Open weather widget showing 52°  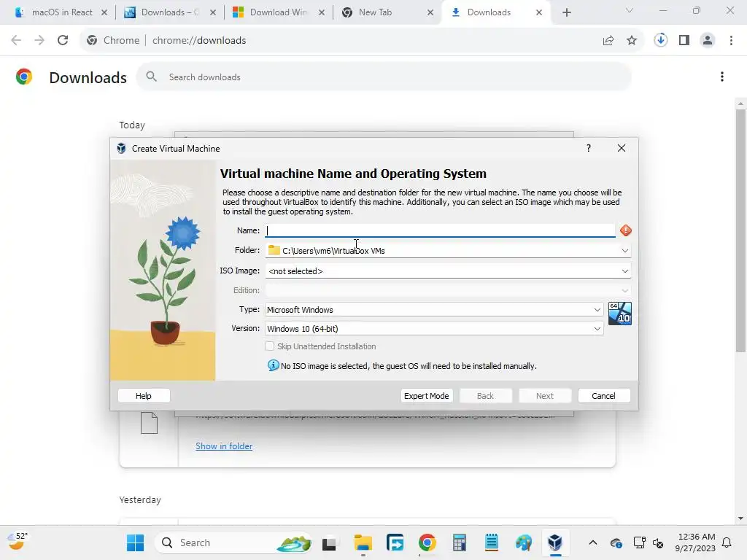point(18,542)
